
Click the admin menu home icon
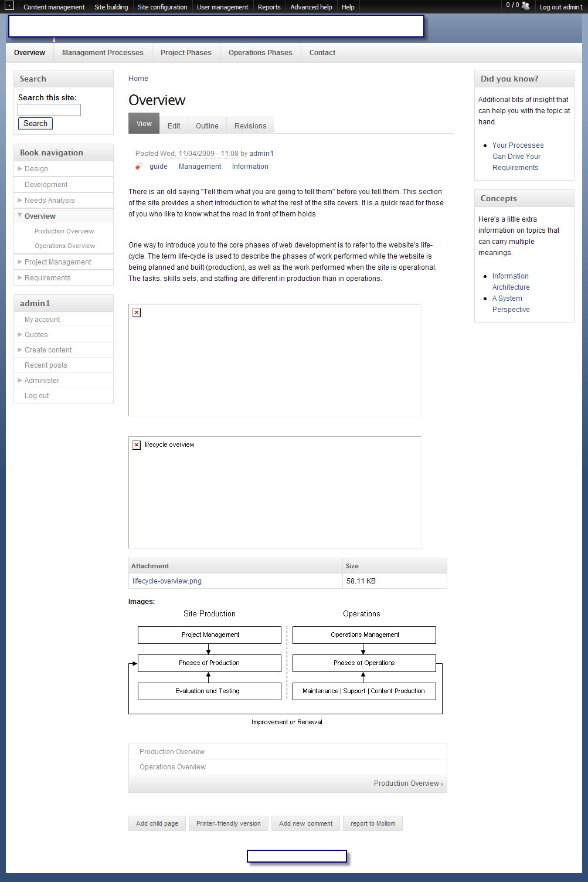pos(9,6)
